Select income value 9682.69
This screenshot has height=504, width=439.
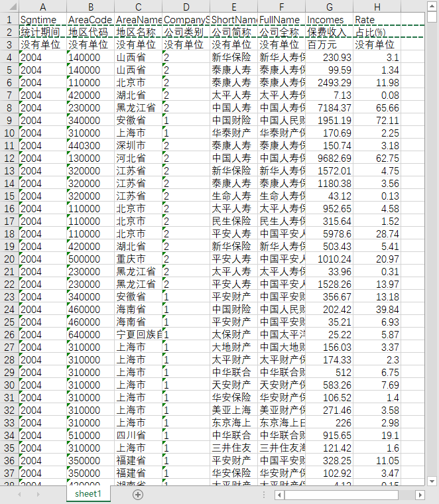(x=329, y=158)
